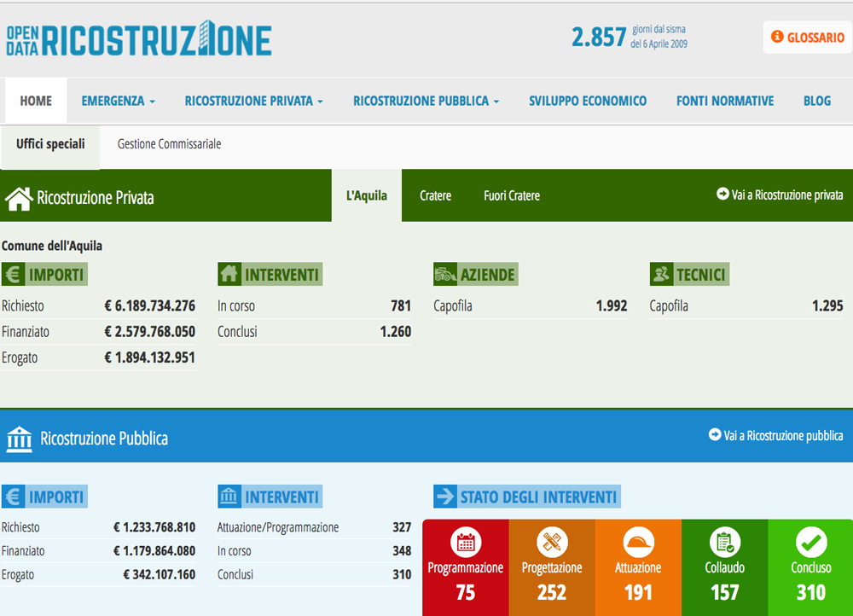
Task: Click the bank building icon beside Ricostruzione Pubblica
Action: tap(19, 439)
